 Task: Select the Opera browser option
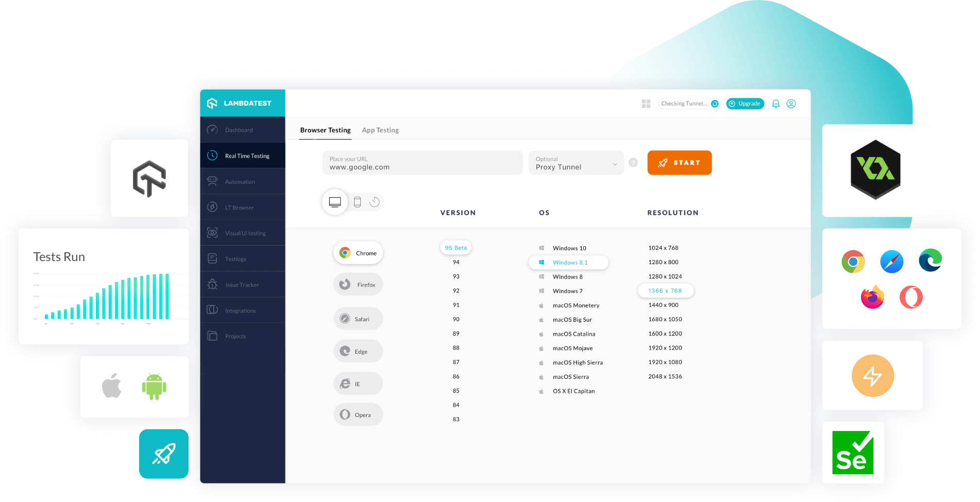tap(358, 414)
